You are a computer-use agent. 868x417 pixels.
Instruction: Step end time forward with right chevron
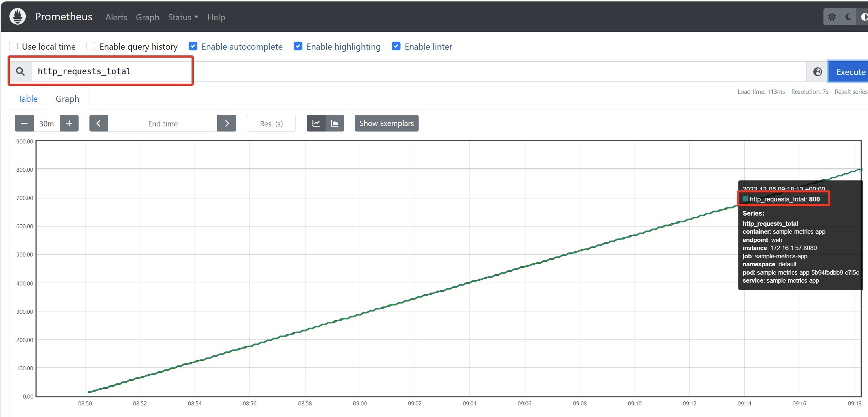click(x=227, y=124)
